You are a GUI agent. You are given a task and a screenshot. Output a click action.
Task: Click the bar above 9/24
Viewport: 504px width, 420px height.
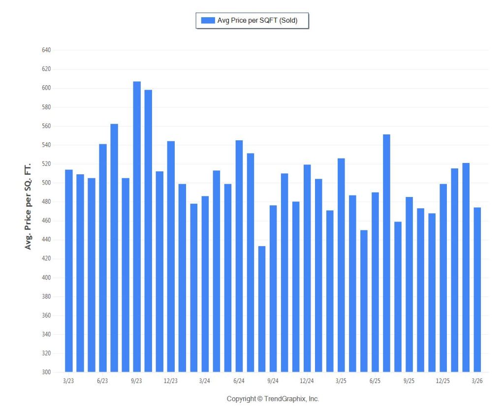[x=273, y=289]
